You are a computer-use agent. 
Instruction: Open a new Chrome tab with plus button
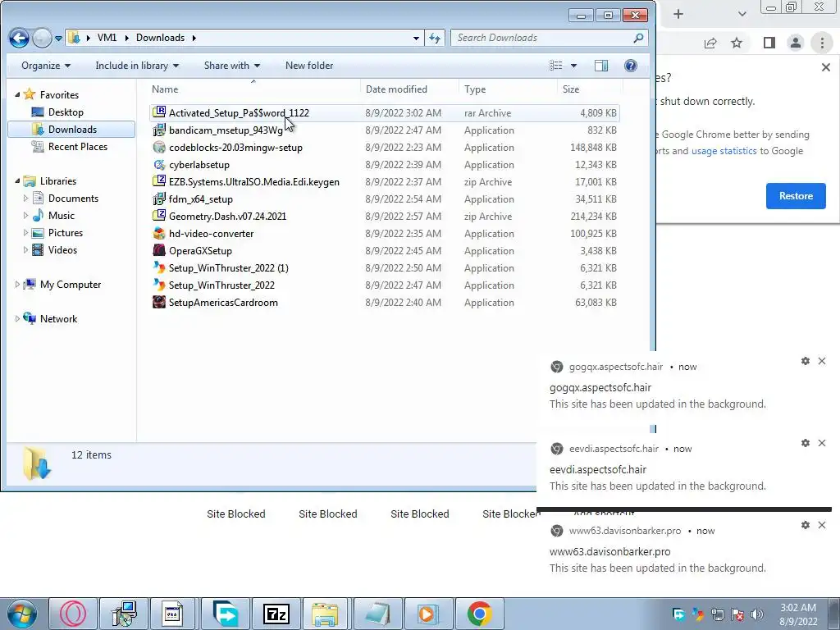(x=678, y=14)
